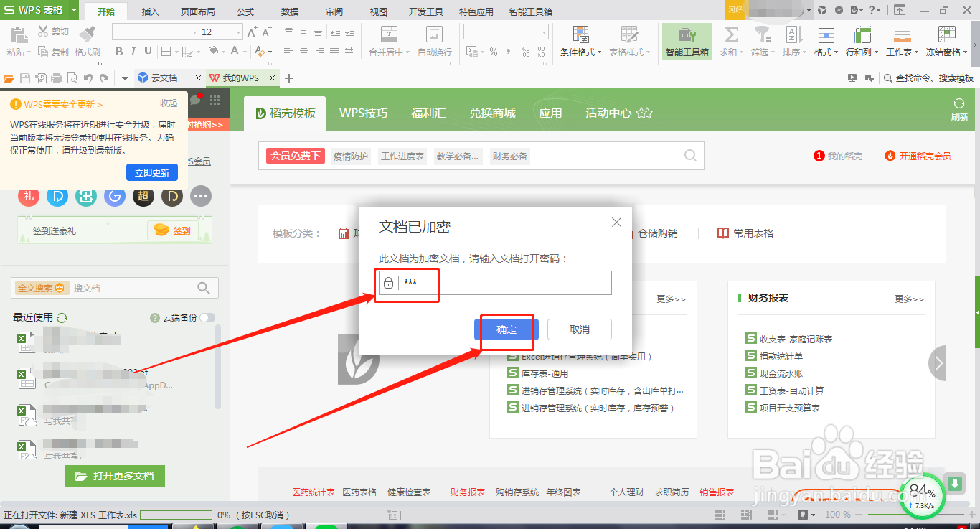Click the Merge and Center (合并居中) icon
Viewport: 980px width, 529px height.
389,35
